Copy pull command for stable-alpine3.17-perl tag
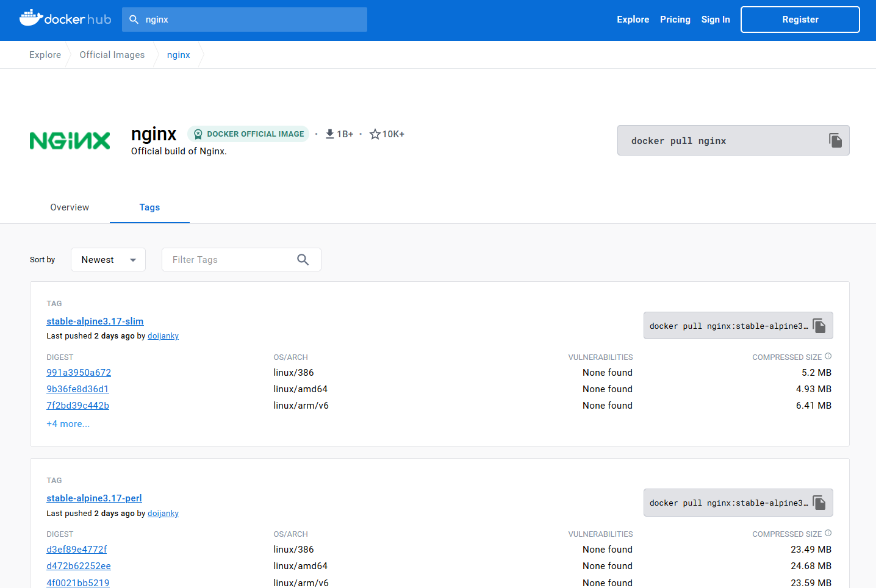This screenshot has height=588, width=876. pyautogui.click(x=819, y=503)
